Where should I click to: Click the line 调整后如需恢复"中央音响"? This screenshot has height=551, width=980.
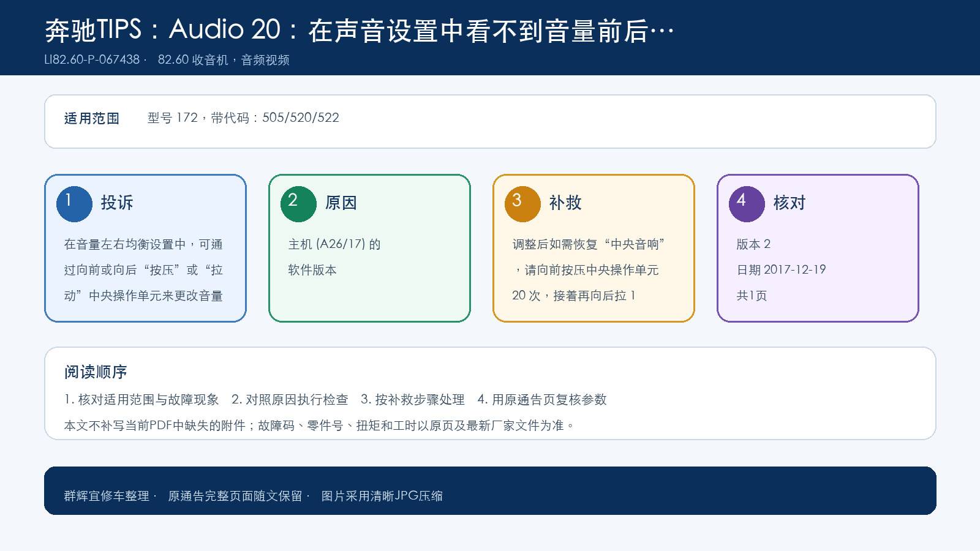589,244
